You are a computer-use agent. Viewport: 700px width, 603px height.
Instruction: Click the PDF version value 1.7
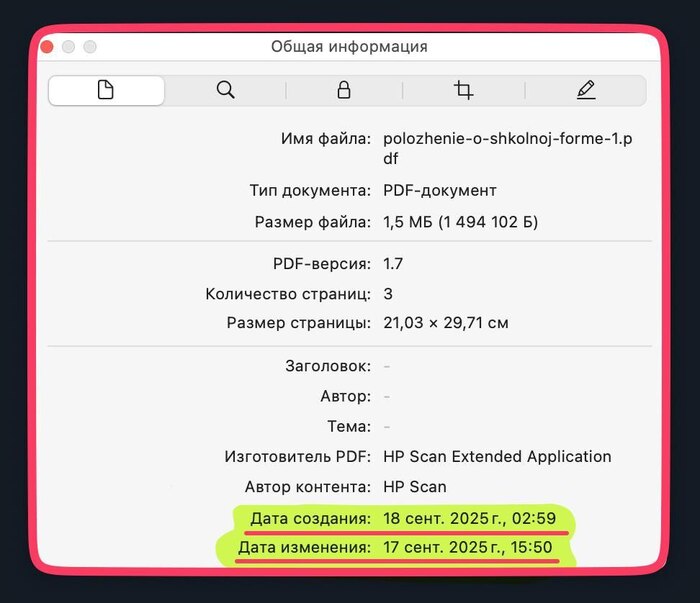(393, 264)
